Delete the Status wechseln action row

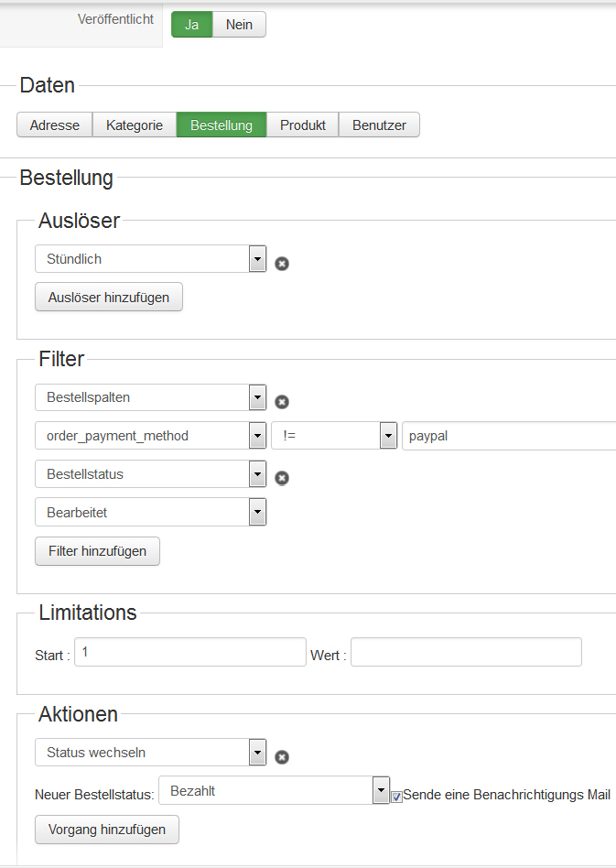282,757
